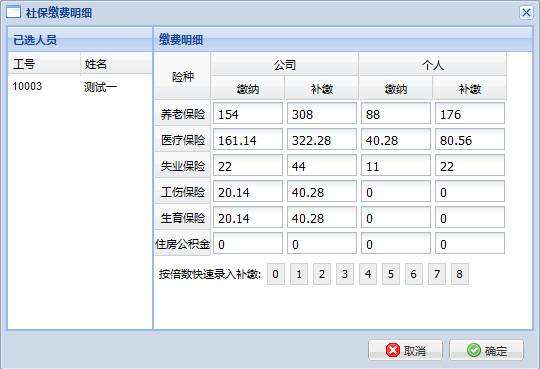Click the 个人 group header
This screenshot has width=540, height=369.
tap(433, 64)
